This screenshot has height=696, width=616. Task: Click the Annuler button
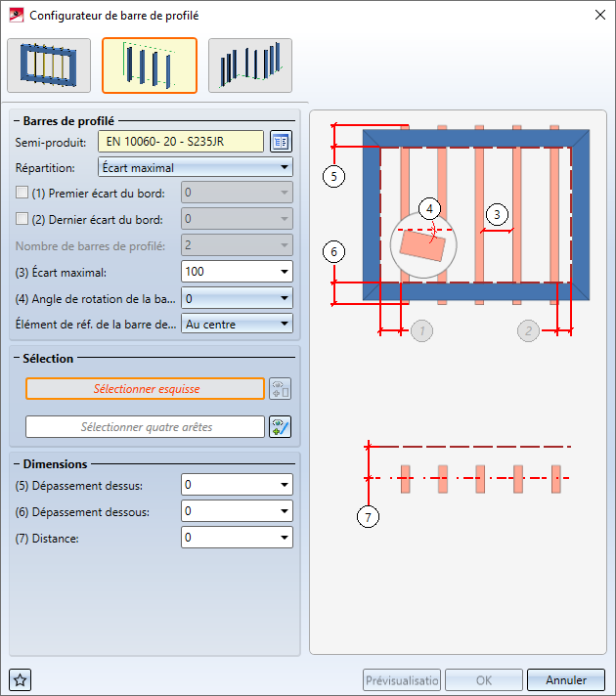566,680
